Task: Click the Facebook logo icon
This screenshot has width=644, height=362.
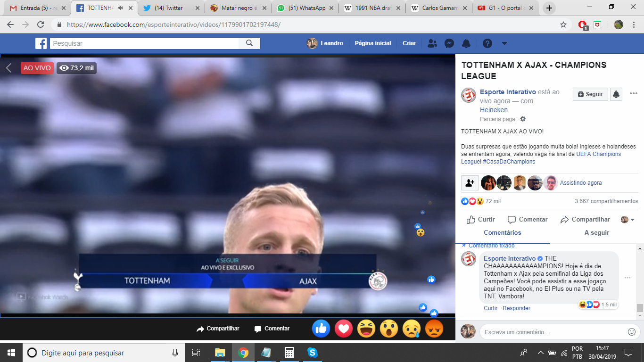Action: [x=41, y=43]
